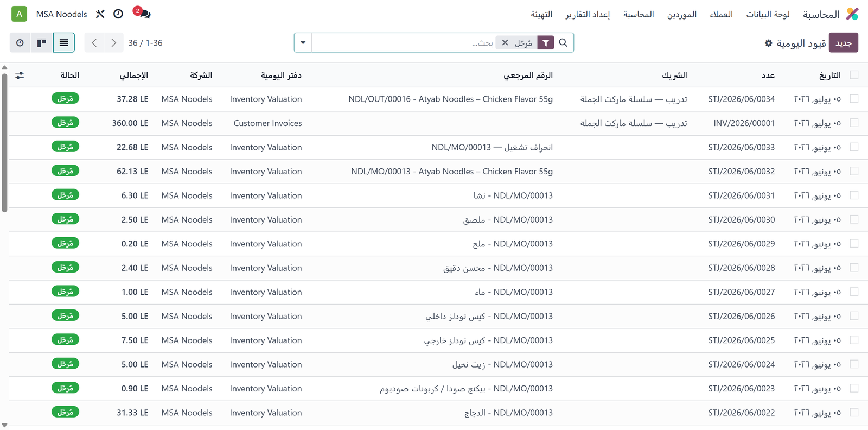Select all records with header checkbox
Screen dimensions: 868x430
(854, 75)
